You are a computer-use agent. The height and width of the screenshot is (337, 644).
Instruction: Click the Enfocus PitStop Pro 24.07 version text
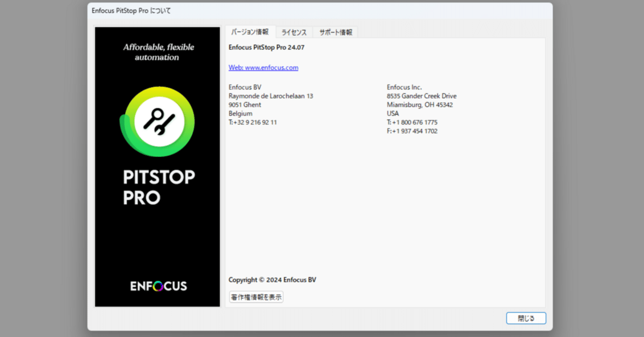[x=266, y=47]
